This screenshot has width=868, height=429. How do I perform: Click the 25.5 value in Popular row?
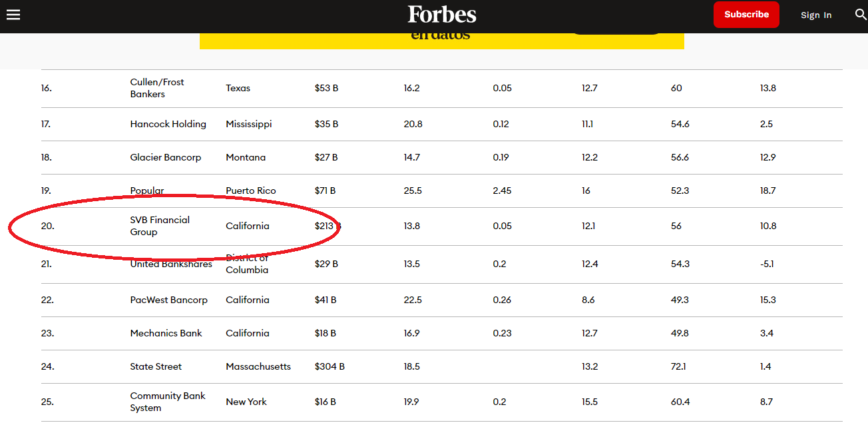click(x=413, y=191)
